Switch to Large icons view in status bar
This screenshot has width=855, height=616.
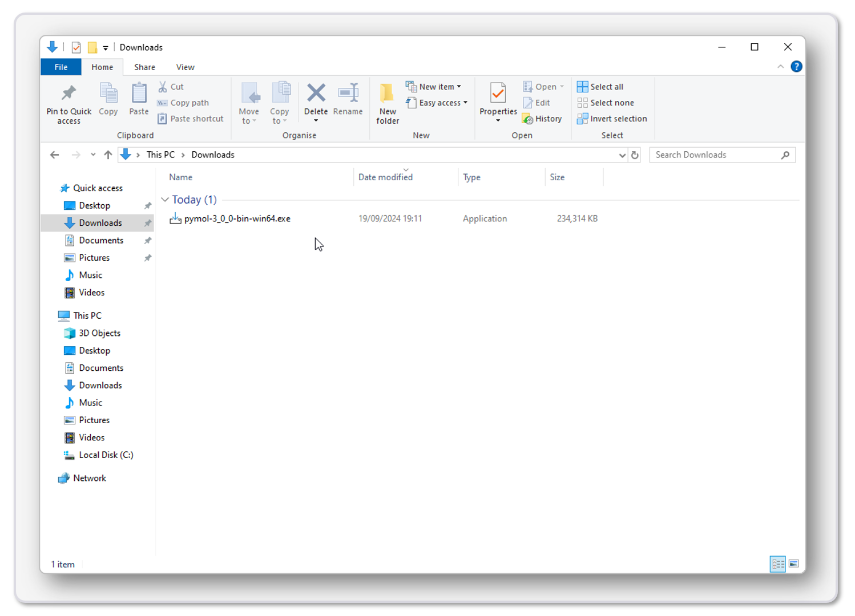(794, 564)
